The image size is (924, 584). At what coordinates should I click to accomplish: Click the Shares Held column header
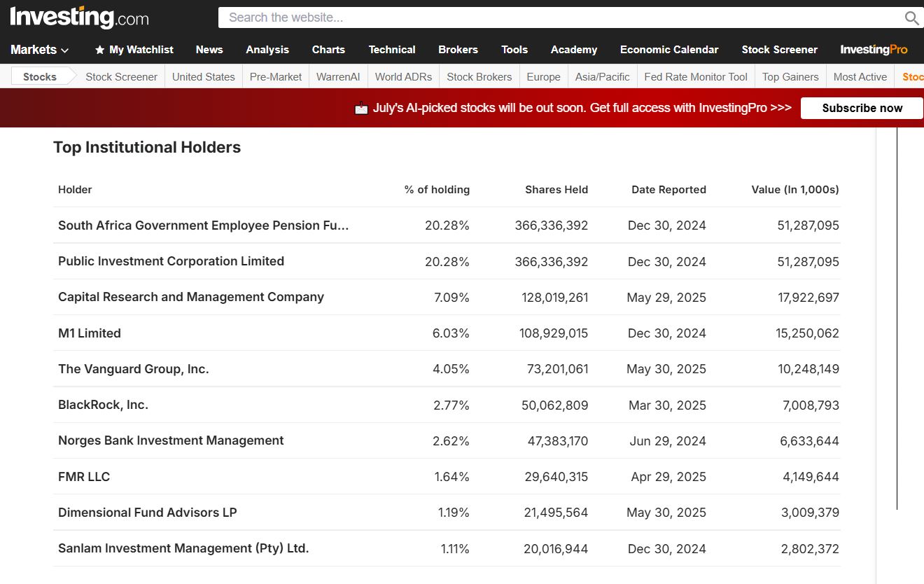pyautogui.click(x=556, y=190)
